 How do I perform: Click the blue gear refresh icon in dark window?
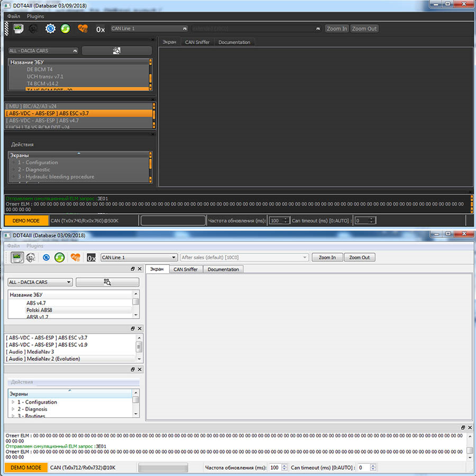point(50,29)
